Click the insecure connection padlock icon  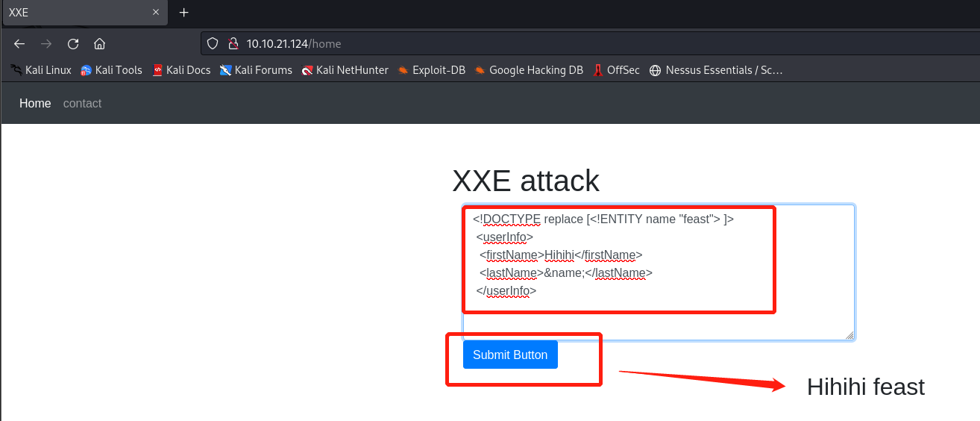(x=232, y=44)
